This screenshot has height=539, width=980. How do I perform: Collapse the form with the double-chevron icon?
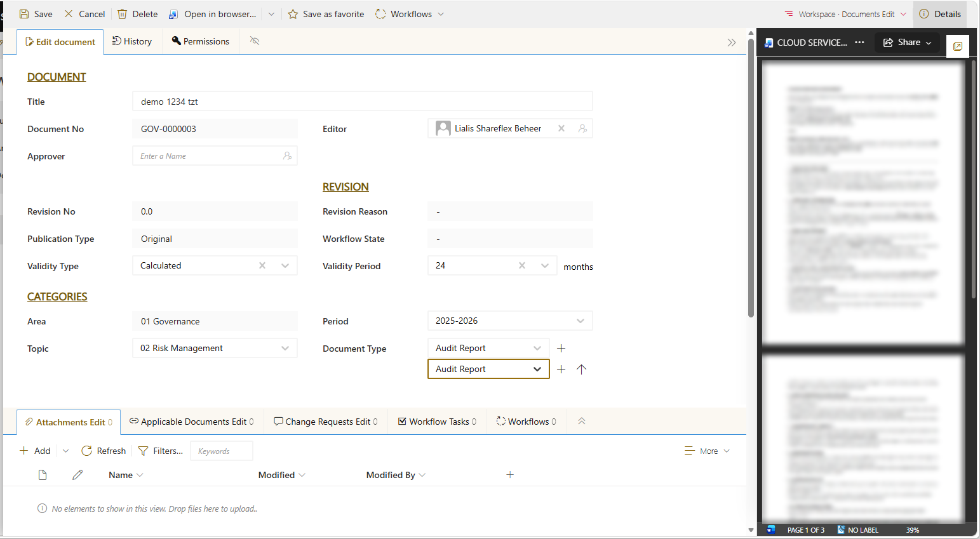click(x=732, y=43)
